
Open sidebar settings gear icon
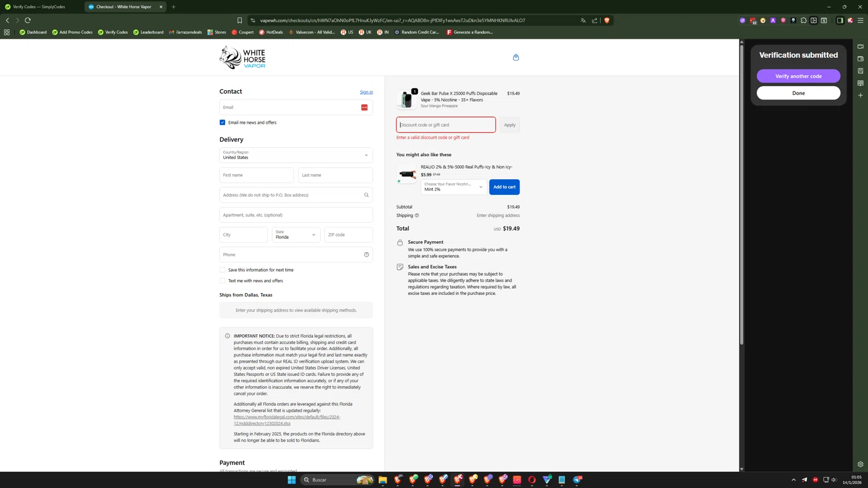tap(860, 464)
